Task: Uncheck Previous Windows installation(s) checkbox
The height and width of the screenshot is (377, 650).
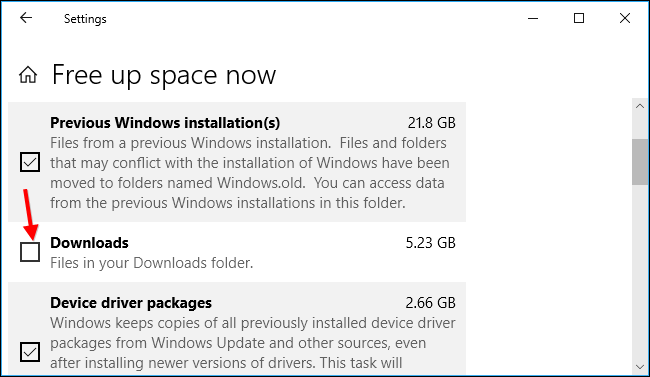Action: (x=30, y=162)
